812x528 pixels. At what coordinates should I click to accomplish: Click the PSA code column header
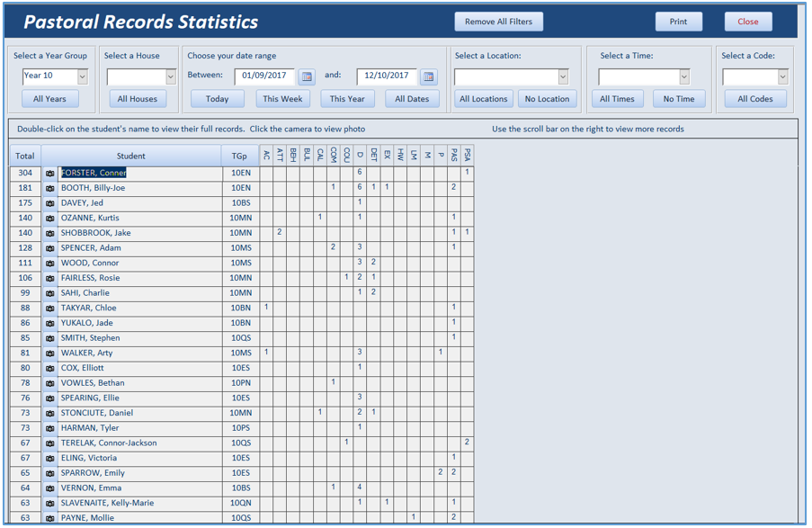pyautogui.click(x=467, y=155)
